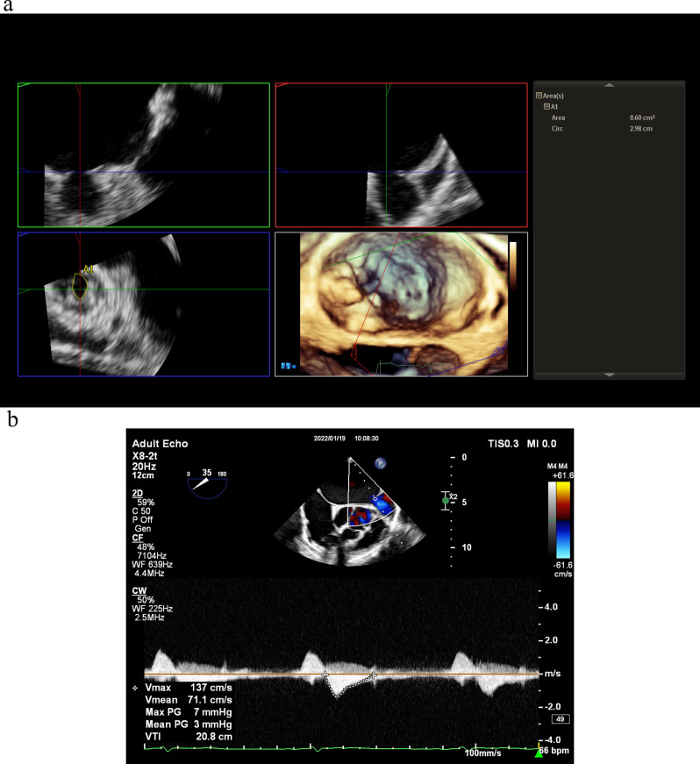700x764 pixels.
Task: Click the blue orientation icons in 3D view
Action: click(x=289, y=366)
